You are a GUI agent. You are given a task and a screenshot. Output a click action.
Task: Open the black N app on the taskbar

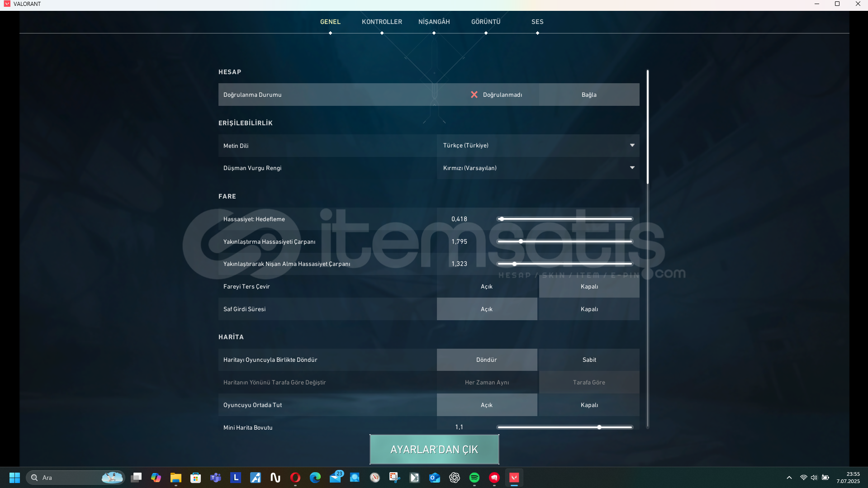[275, 478]
